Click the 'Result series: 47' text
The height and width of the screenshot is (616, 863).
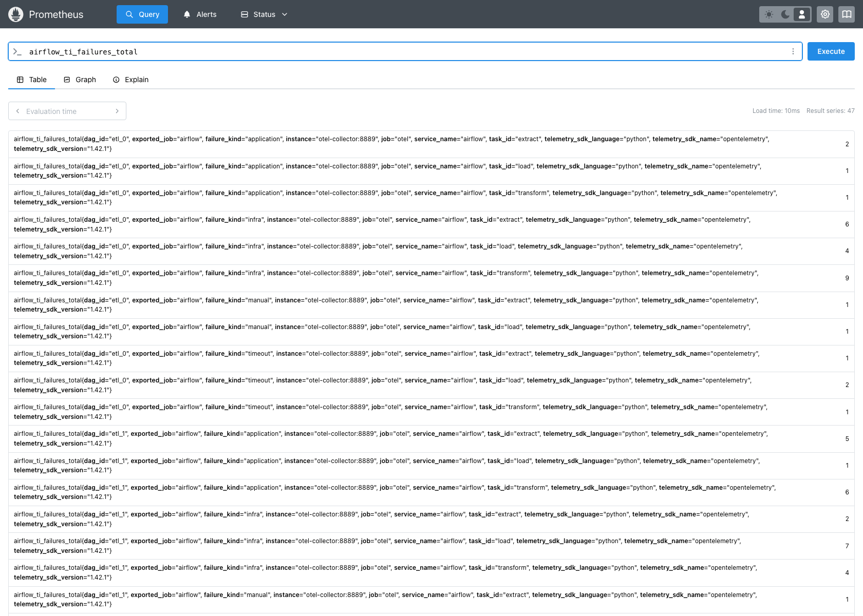coord(831,111)
